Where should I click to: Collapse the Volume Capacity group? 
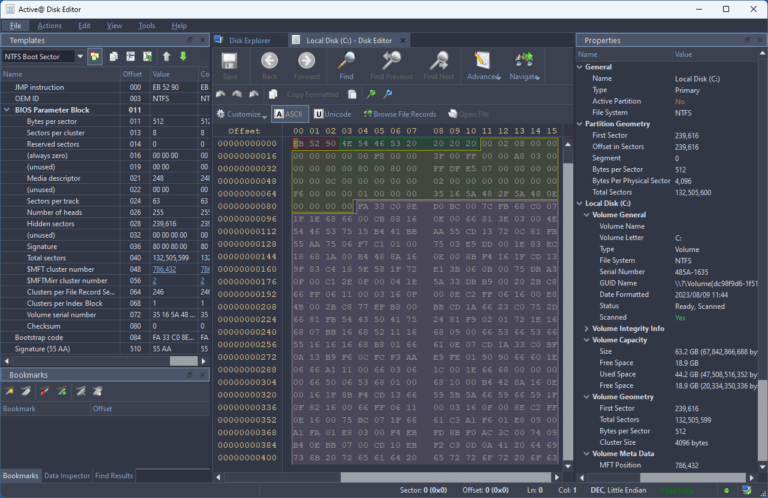click(587, 340)
